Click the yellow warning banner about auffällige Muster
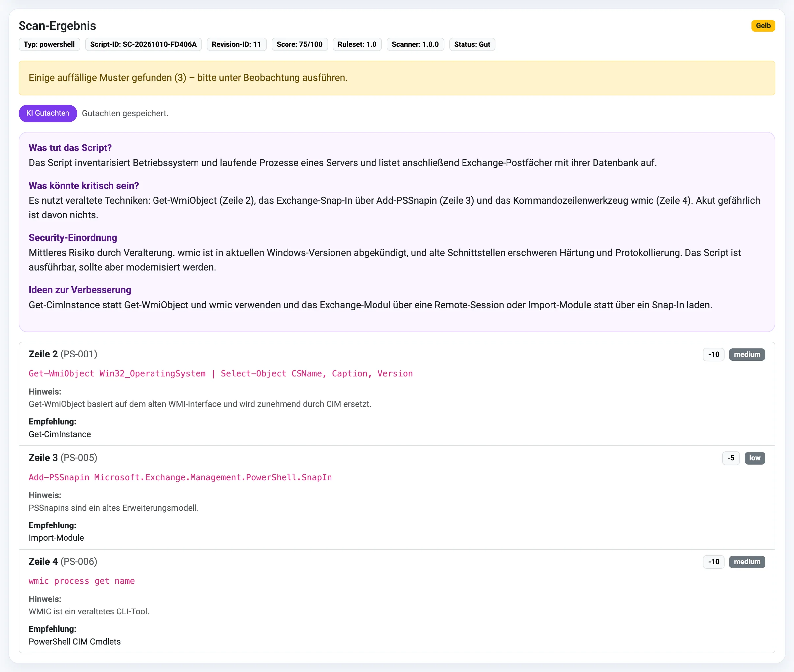Screen dimensions: 794x672 pyautogui.click(x=397, y=78)
